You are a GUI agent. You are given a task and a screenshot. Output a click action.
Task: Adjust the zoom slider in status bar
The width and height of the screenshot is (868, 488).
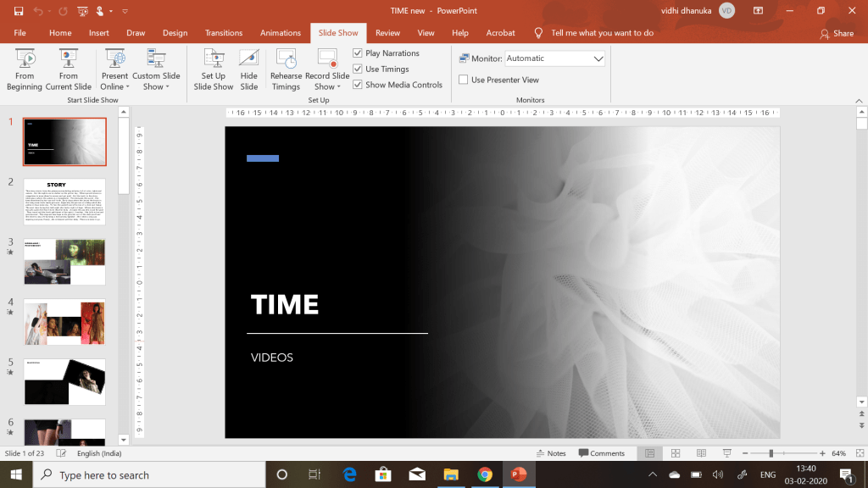771,453
